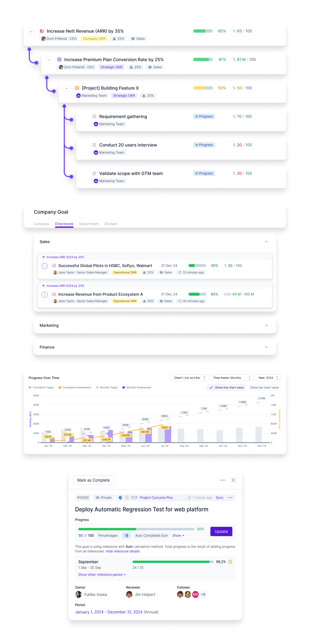Click Hide milestone details link
The image size is (310, 644).
[122, 551]
